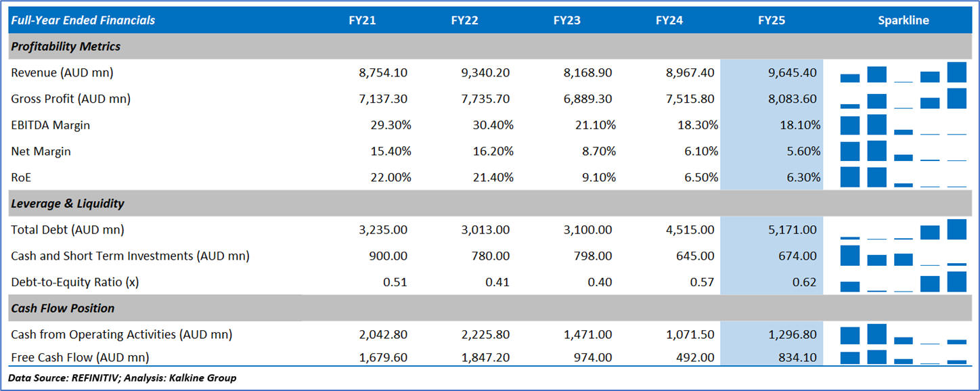Click the RoE sparkline bars
Image resolution: width=980 pixels, height=391 pixels.
[x=903, y=177]
